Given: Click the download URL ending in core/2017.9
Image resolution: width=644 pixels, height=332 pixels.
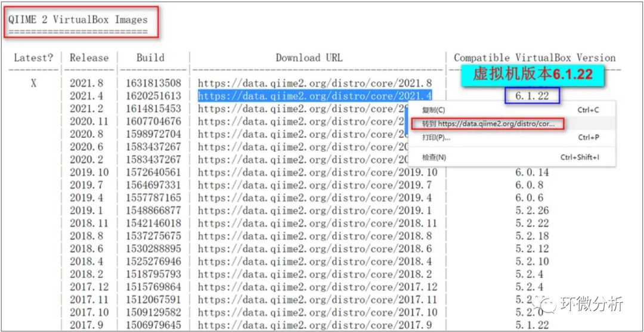Looking at the screenshot, I should tap(315, 325).
